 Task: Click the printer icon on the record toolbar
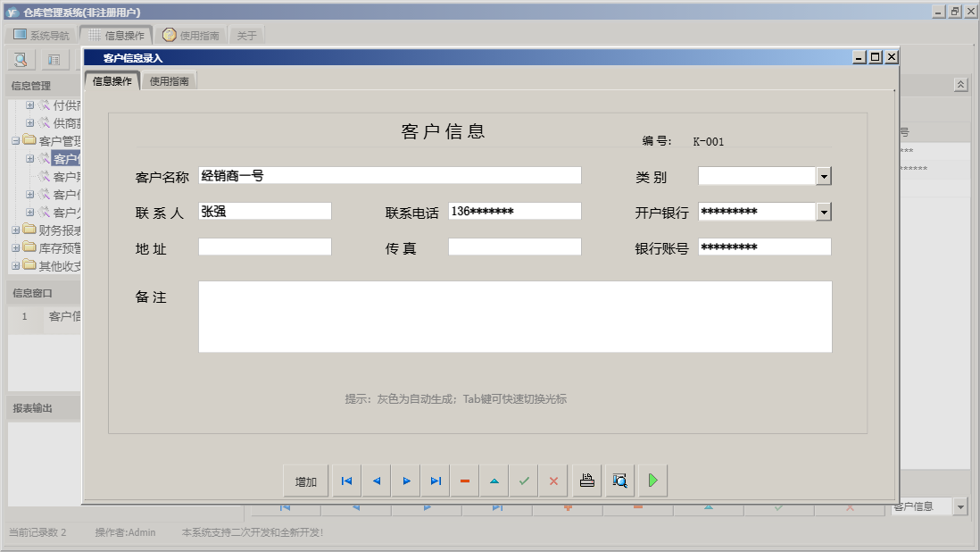tap(586, 481)
